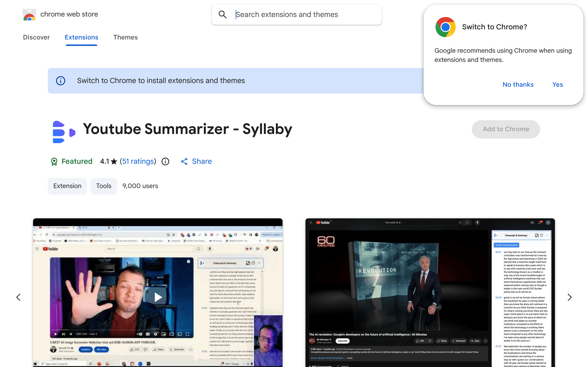Open the Discover tab
The image size is (588, 367).
pos(36,37)
